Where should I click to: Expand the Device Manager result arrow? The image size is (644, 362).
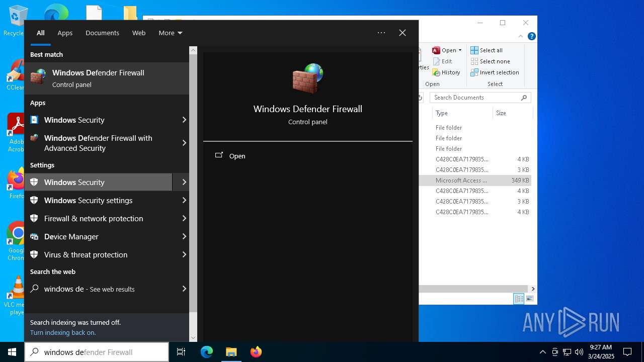184,236
